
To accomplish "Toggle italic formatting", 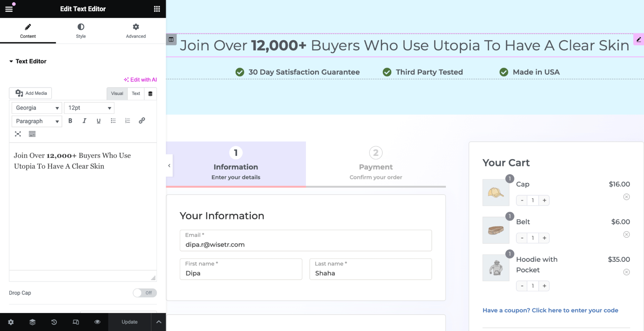I will (84, 121).
